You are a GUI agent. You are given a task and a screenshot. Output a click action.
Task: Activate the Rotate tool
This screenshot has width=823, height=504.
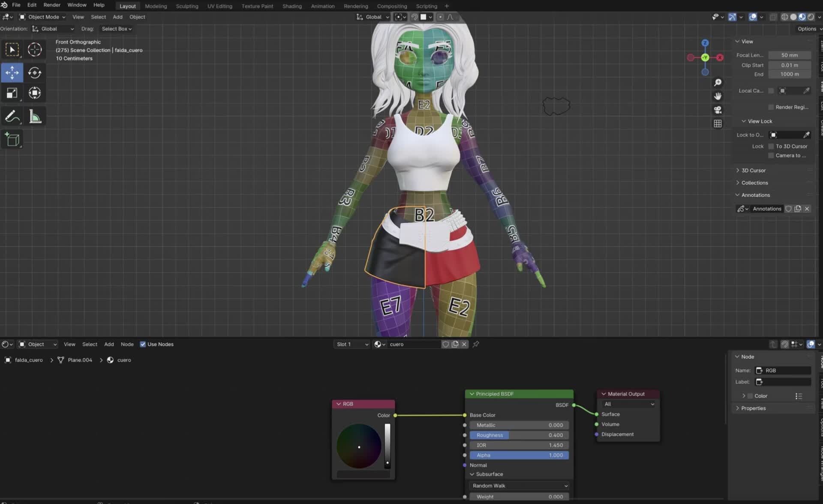pos(35,72)
